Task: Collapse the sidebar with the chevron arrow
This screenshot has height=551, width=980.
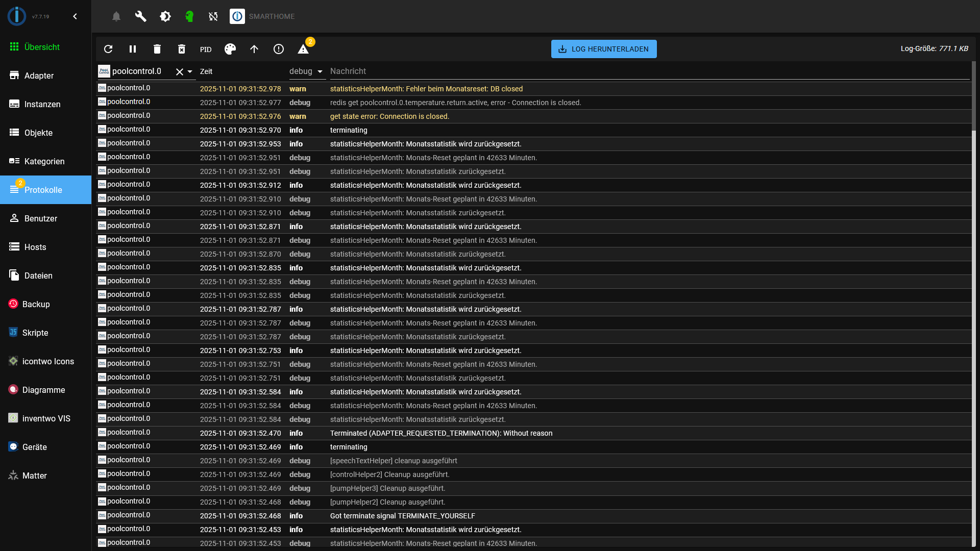Action: [75, 16]
